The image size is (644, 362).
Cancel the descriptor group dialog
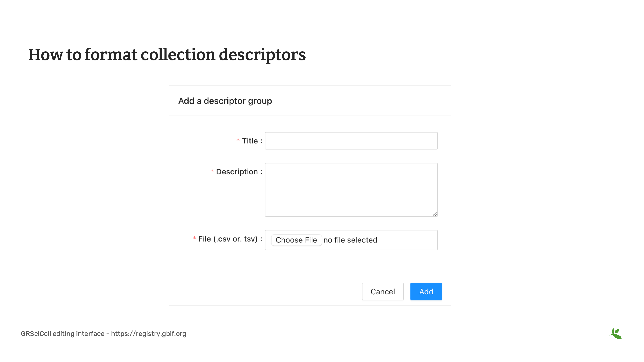(383, 292)
